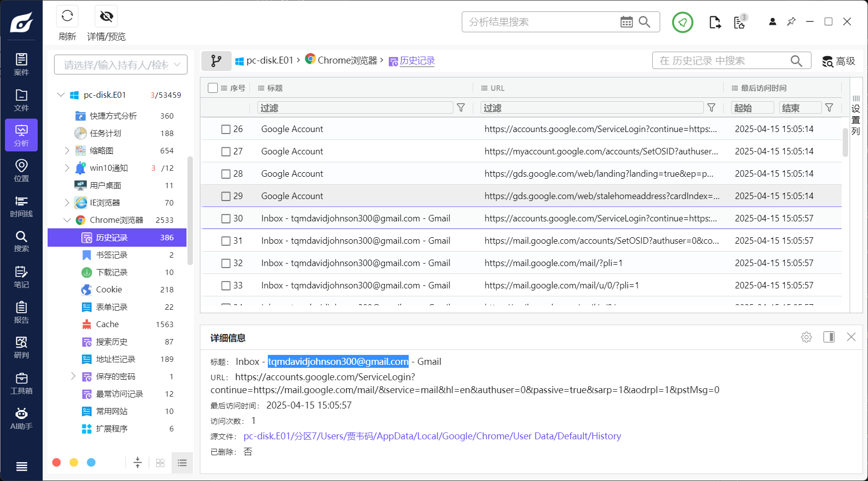
Task: Select the yellow color tag dot
Action: 74,463
